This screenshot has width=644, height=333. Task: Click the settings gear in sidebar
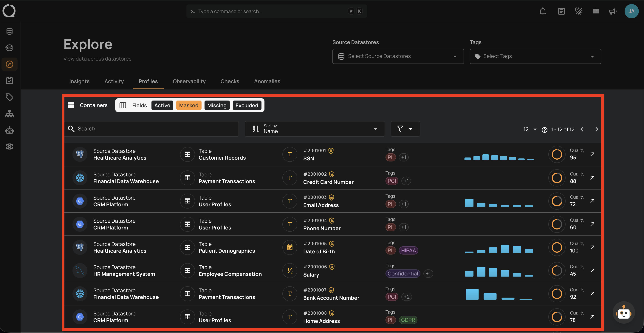pyautogui.click(x=10, y=147)
